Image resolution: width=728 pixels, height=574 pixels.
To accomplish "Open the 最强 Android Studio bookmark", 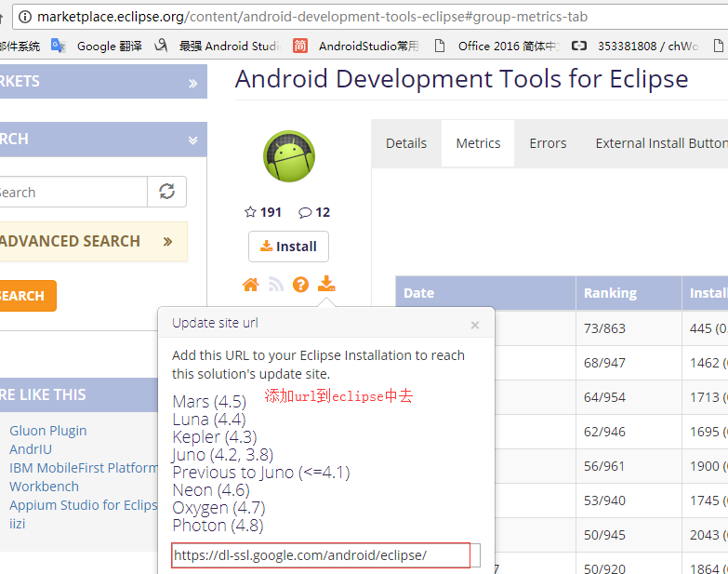I will 218,46.
